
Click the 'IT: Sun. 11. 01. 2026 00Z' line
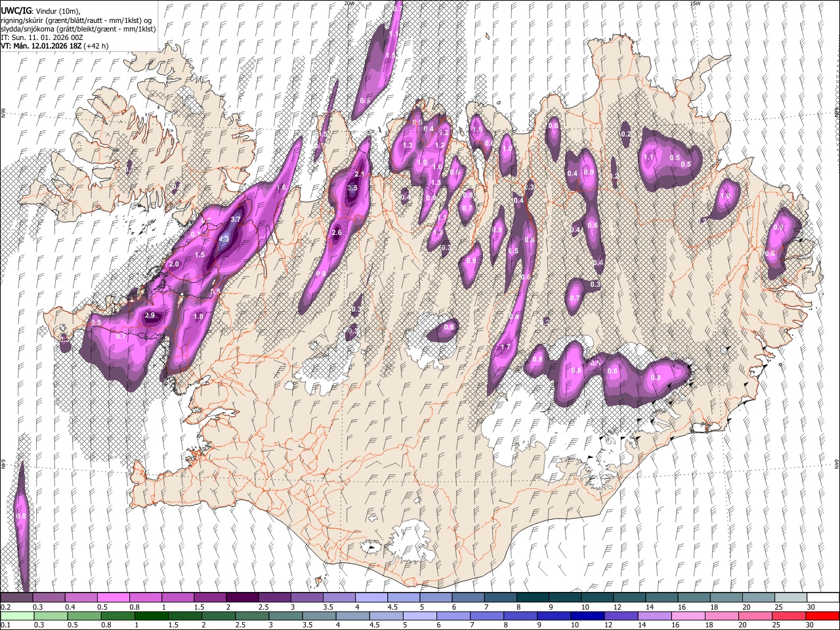click(41, 37)
